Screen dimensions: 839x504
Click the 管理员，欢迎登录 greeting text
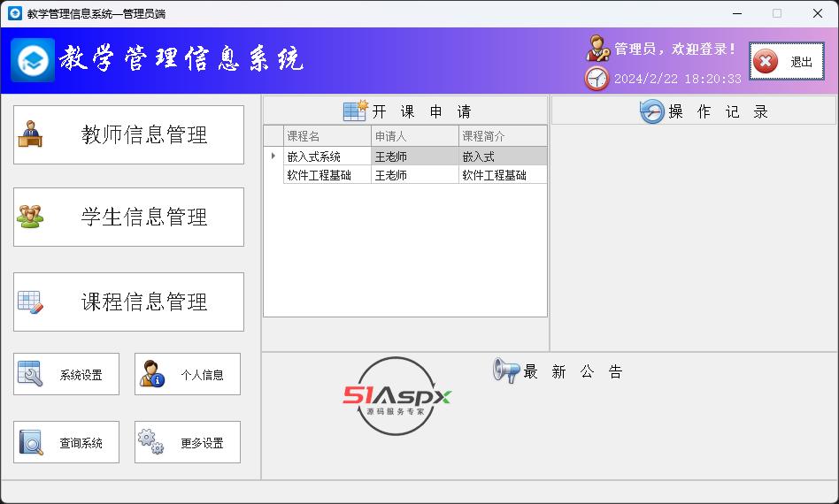click(675, 50)
